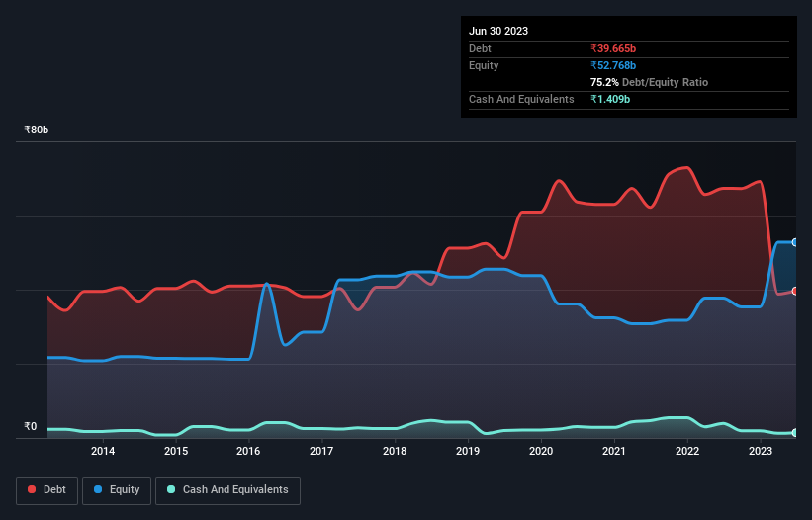Click the 2021 x-axis label
The image size is (812, 520).
click(614, 451)
